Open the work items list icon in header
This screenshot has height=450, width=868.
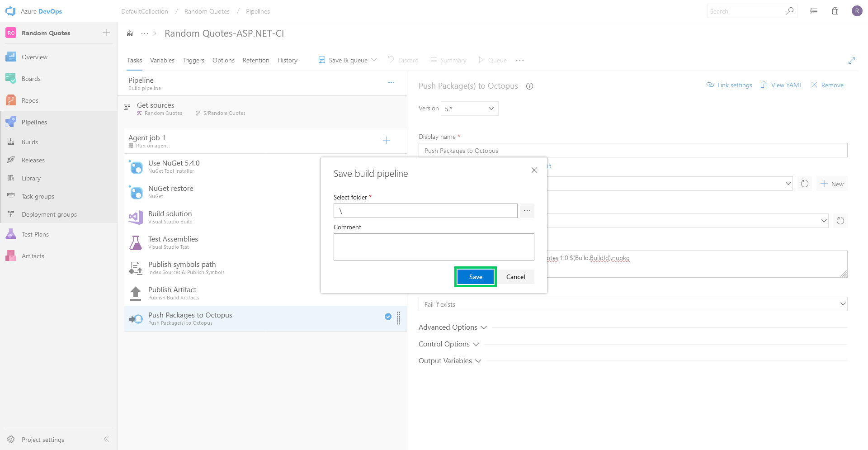[814, 11]
